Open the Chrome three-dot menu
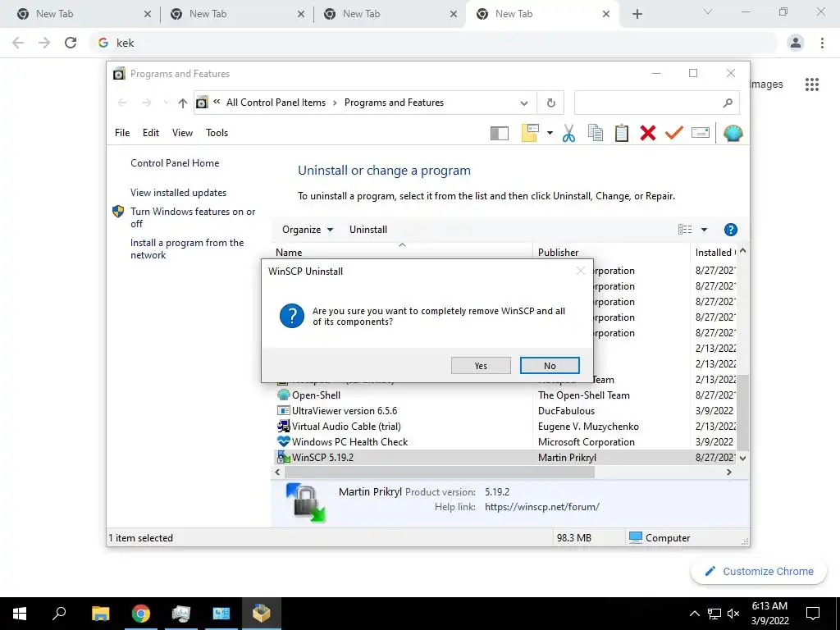 pyautogui.click(x=822, y=43)
